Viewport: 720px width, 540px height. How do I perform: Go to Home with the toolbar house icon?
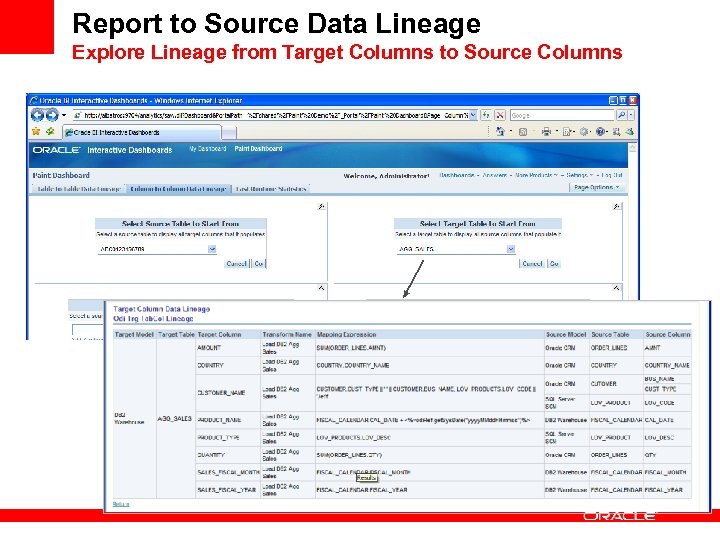500,132
